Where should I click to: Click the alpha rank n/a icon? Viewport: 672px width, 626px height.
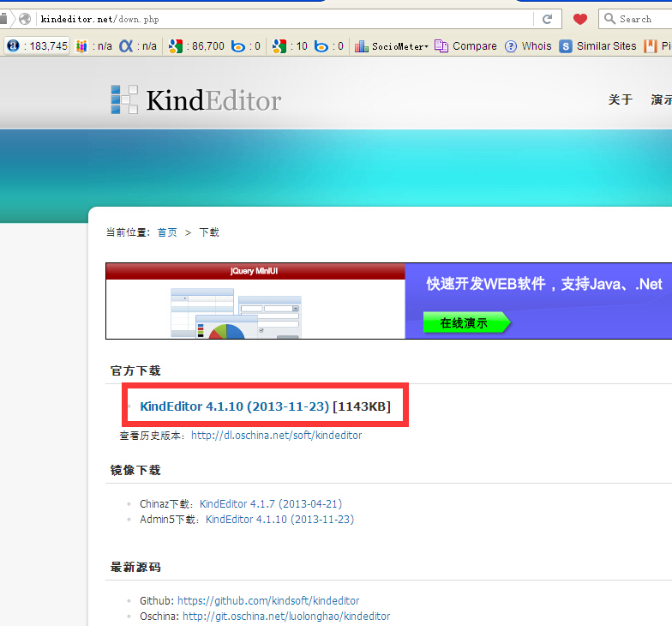(126, 46)
